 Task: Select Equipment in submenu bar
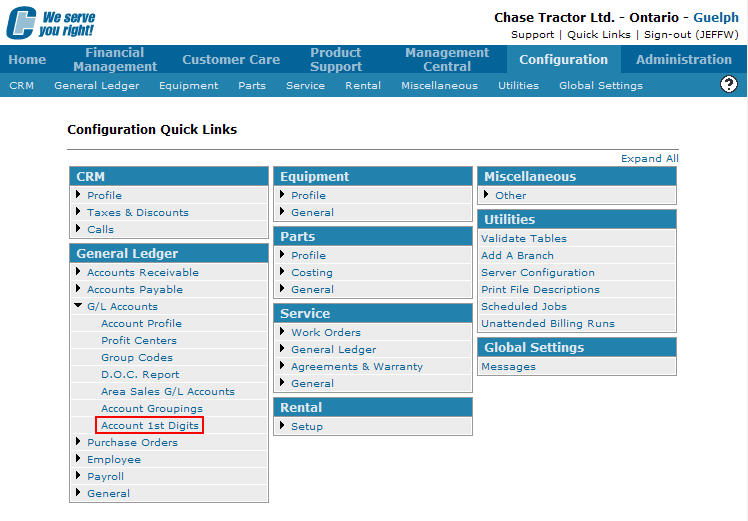[x=188, y=85]
